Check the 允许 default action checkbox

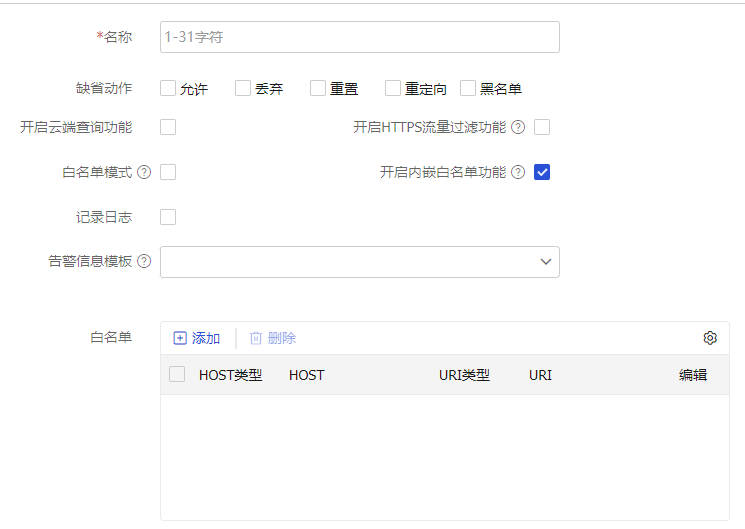168,88
